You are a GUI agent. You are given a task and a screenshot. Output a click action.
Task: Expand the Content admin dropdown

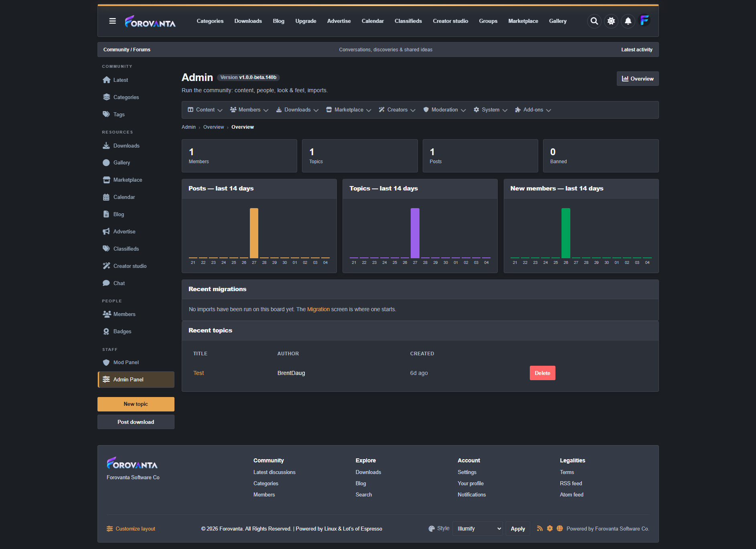205,110
